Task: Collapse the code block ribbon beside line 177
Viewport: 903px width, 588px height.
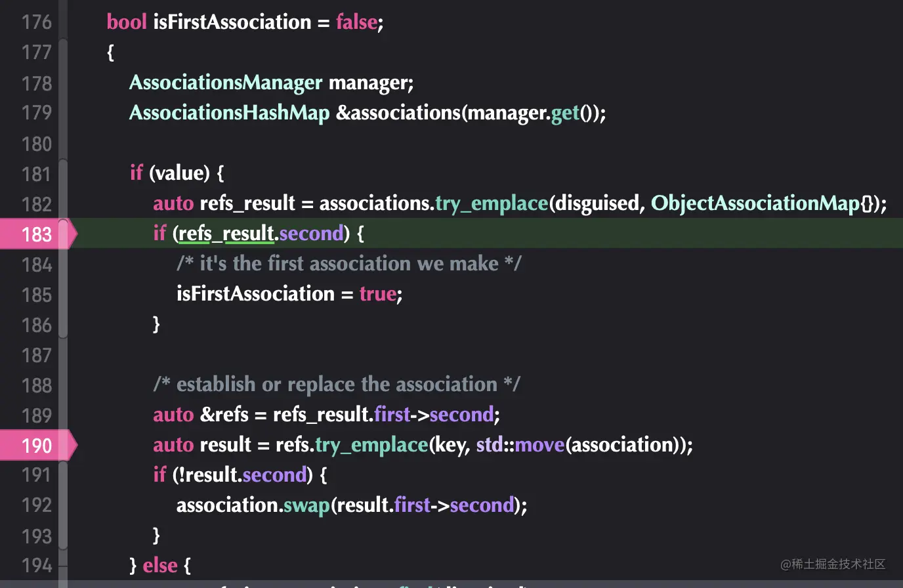Action: (63, 98)
